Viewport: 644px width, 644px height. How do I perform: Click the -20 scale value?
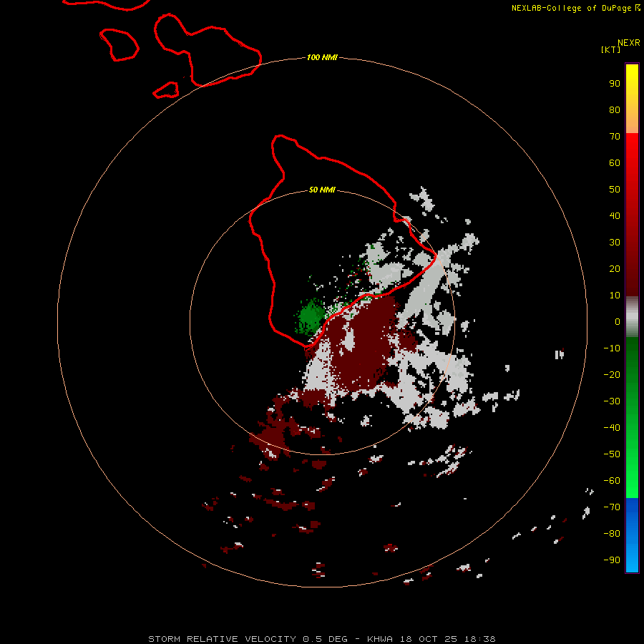[612, 375]
